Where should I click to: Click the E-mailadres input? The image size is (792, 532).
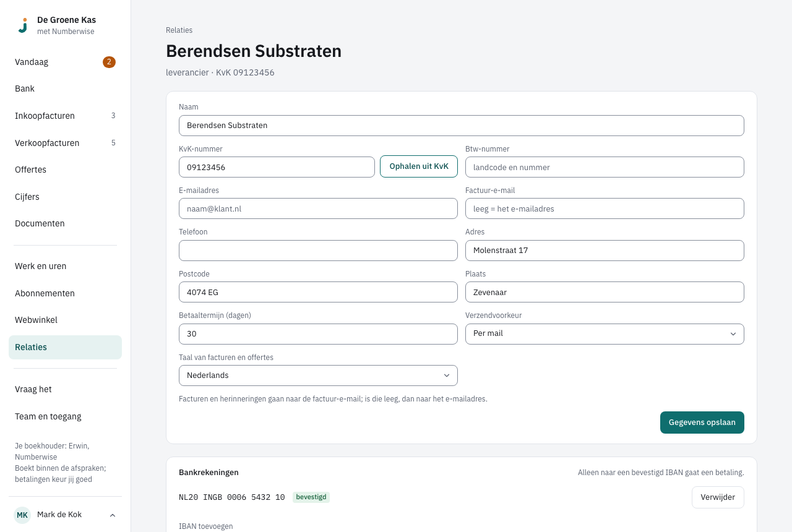318,208
